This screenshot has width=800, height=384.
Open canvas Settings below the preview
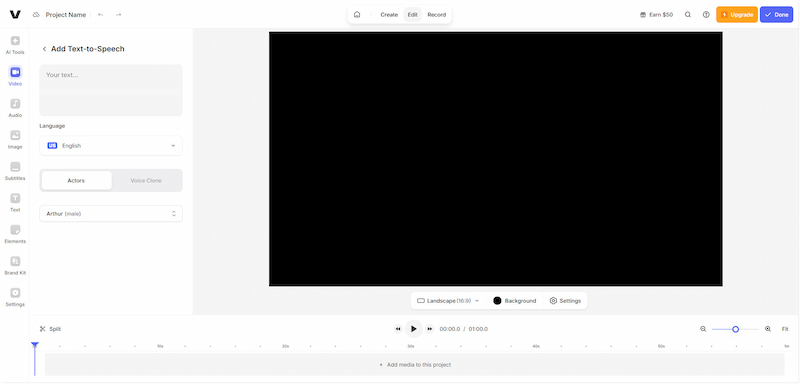(x=565, y=301)
